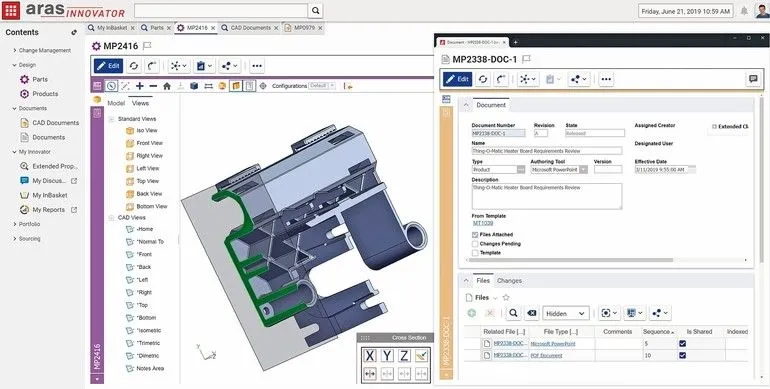Select the Z axis cross section button
The image size is (770, 389).
[x=404, y=356]
